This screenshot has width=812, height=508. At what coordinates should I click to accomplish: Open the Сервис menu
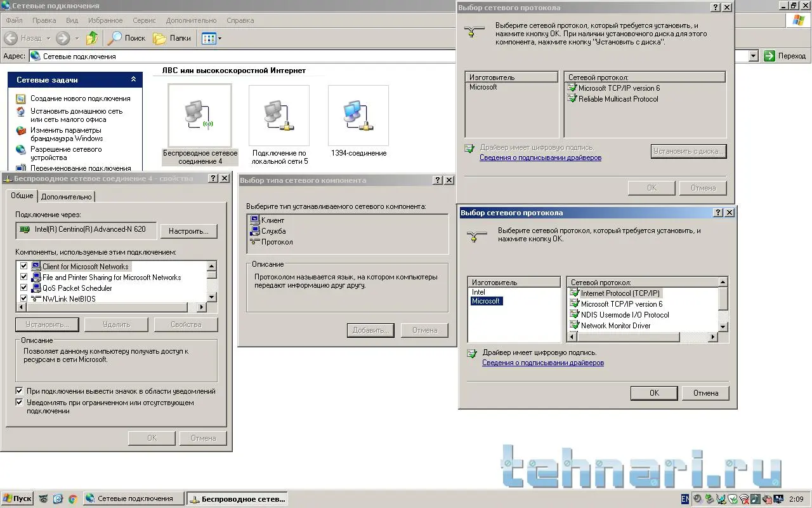click(145, 20)
